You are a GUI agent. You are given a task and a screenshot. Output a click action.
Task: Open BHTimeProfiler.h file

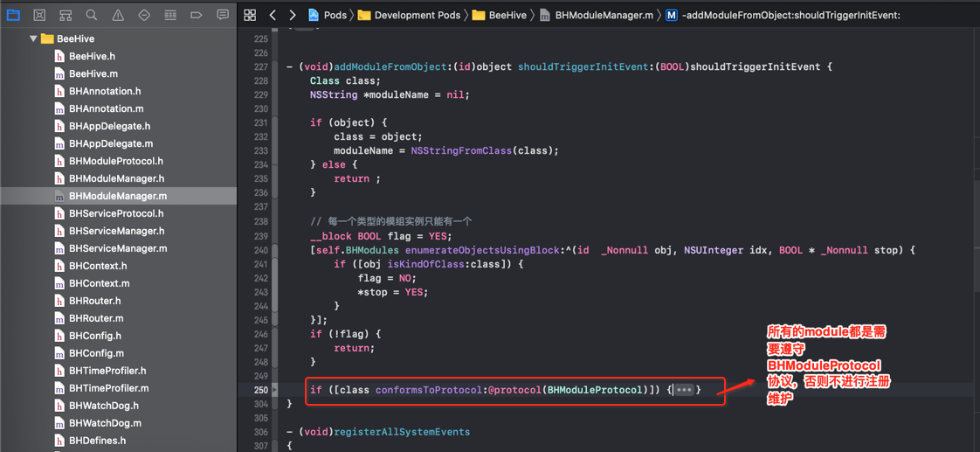[100, 370]
